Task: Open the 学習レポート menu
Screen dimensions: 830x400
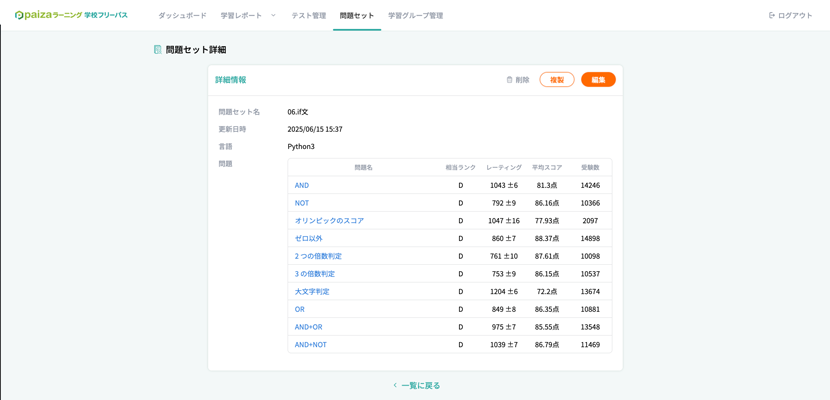Action: point(241,15)
